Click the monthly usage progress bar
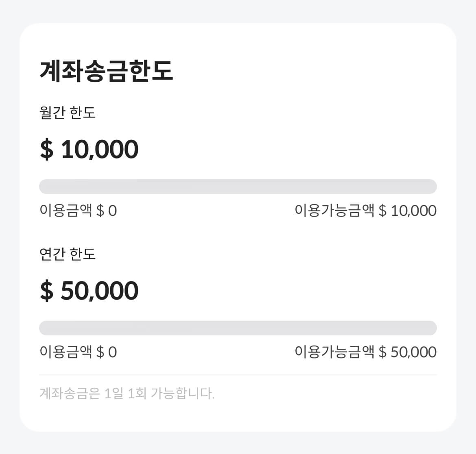 (x=237, y=186)
